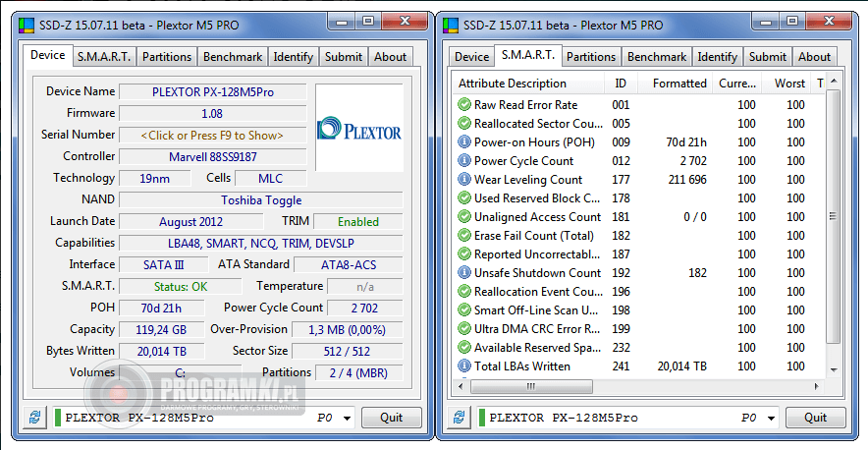
Task: Click the Status: OK field
Action: pyautogui.click(x=181, y=287)
